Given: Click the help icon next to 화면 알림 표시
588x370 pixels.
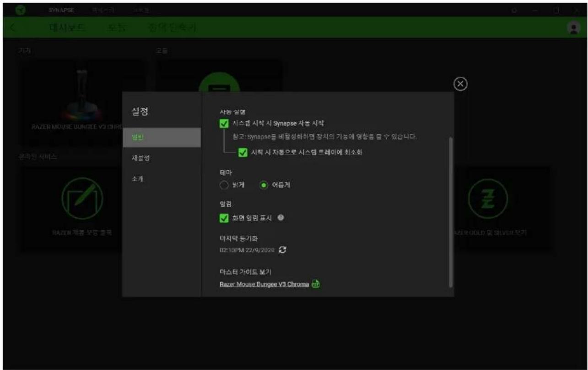Looking at the screenshot, I should (x=281, y=218).
